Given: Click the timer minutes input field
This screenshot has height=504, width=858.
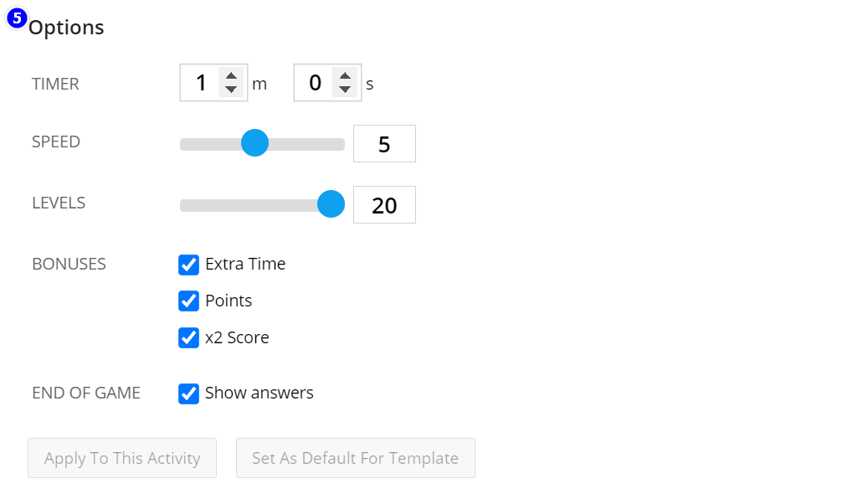Looking at the screenshot, I should click(200, 83).
